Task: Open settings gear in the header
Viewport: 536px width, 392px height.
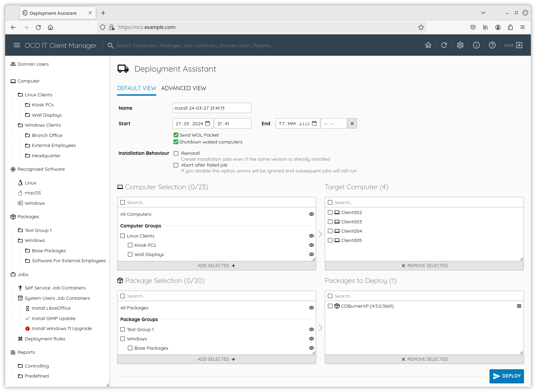Action: click(460, 45)
